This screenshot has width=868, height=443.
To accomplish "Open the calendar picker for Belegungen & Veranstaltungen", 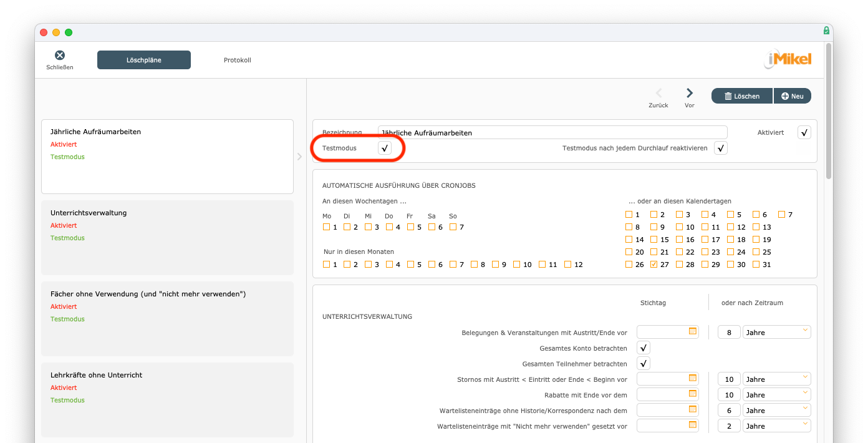I will (x=692, y=331).
